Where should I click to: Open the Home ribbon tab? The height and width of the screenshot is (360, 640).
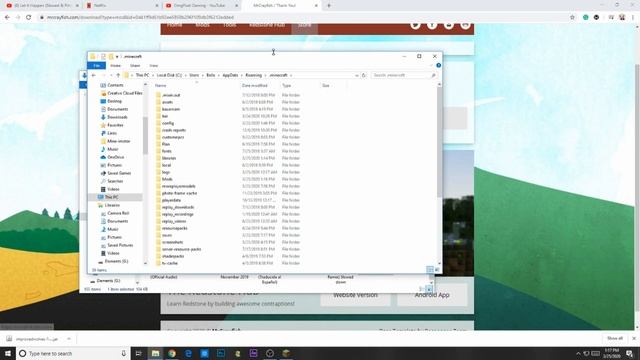(116, 65)
